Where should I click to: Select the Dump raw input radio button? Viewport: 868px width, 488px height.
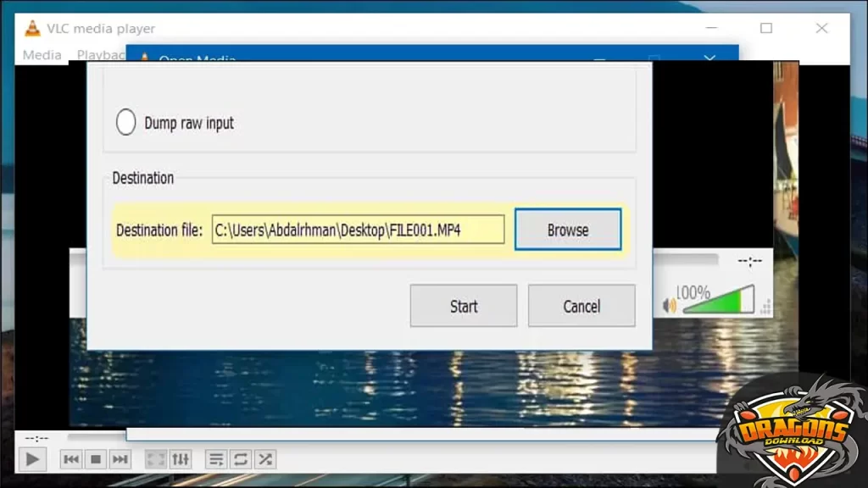pos(125,122)
